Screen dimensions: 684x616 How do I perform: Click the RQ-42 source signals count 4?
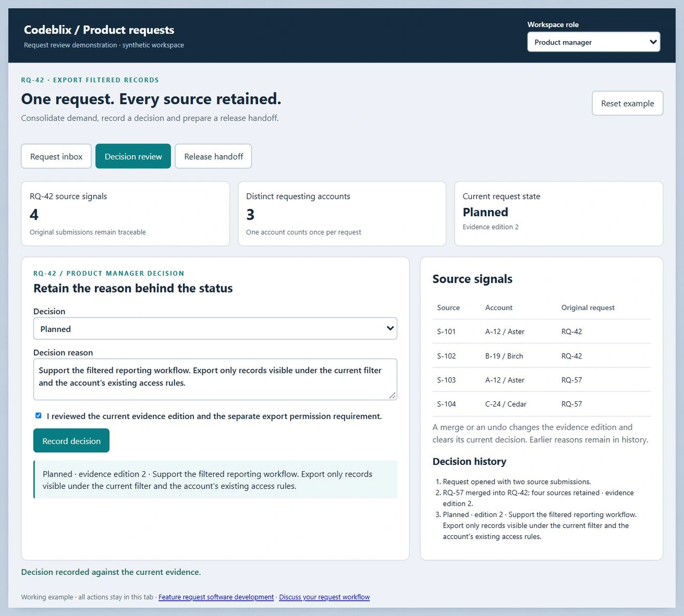click(34, 215)
